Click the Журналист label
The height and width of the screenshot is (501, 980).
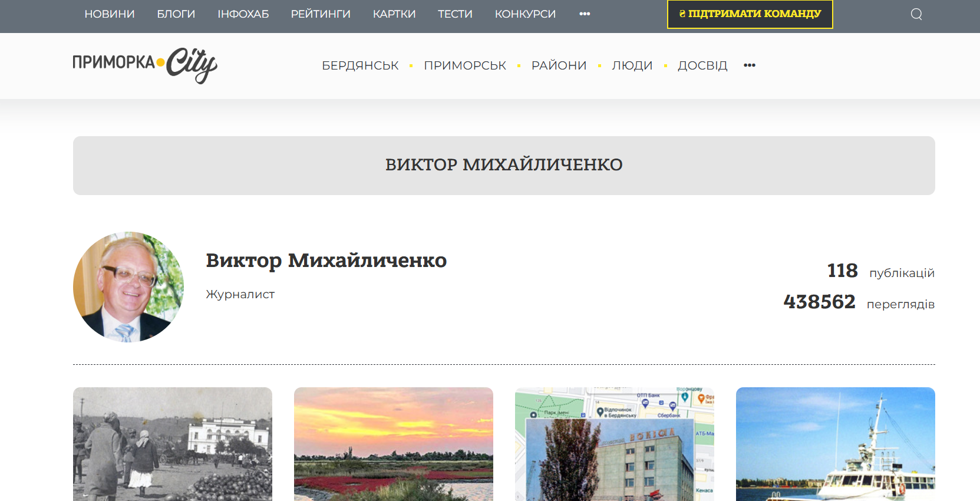pyautogui.click(x=240, y=294)
